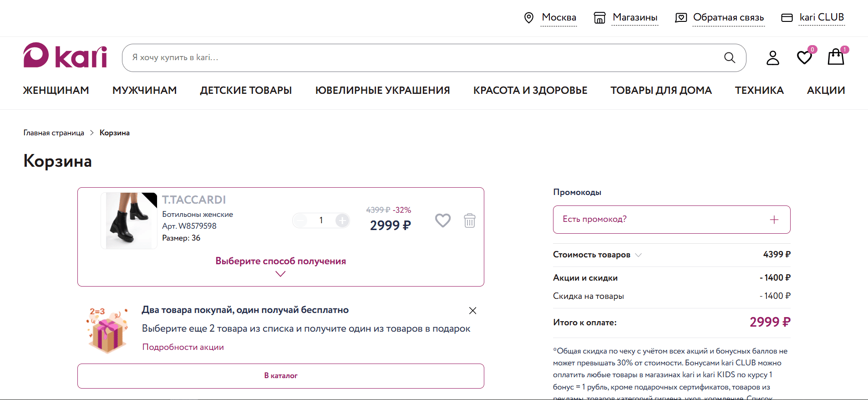Expand the promo code field with plus

click(x=774, y=220)
